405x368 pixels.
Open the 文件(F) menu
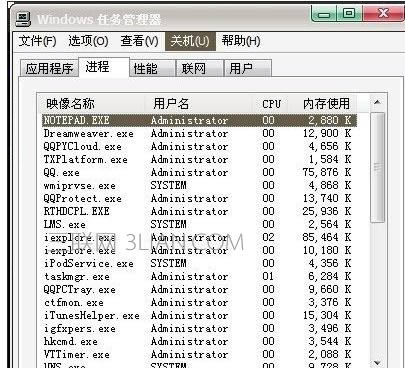(x=37, y=41)
